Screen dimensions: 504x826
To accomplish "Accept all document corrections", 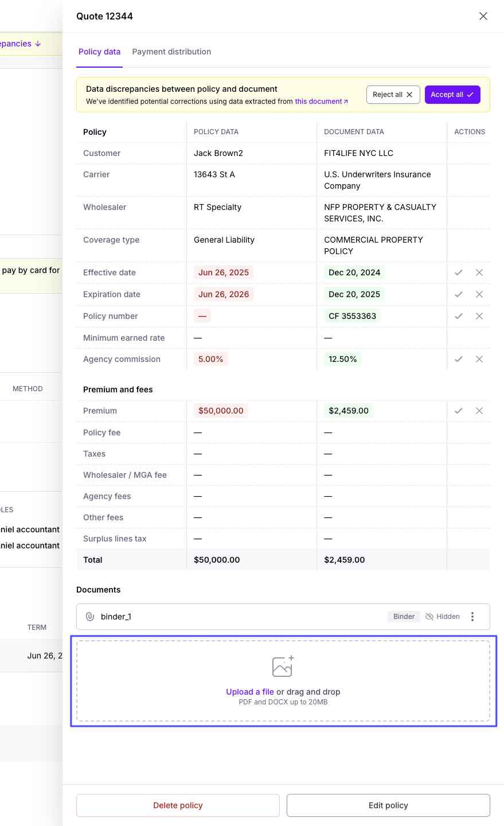I will coord(452,95).
